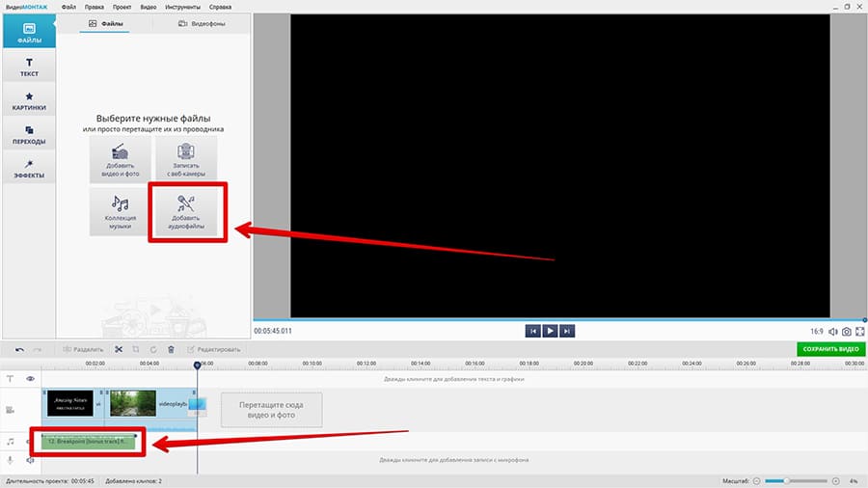Adjust the Масштаб zoom slider
The width and height of the screenshot is (868, 488).
[796, 481]
